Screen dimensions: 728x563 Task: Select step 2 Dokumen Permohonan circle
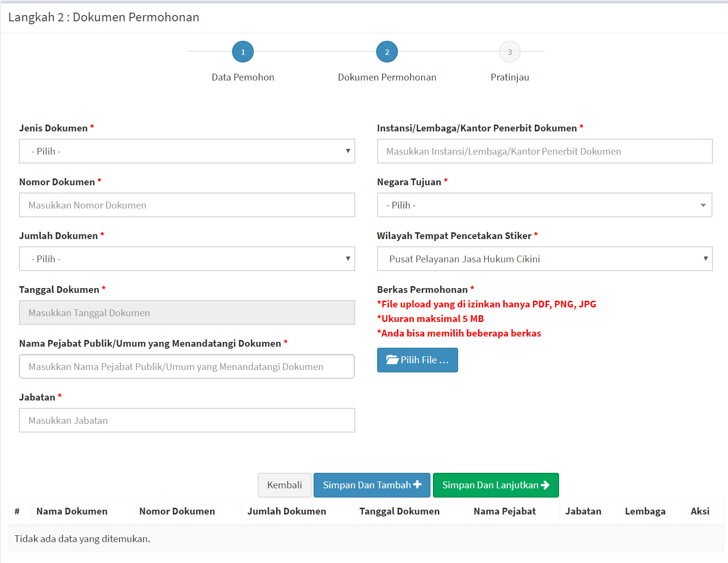[387, 52]
